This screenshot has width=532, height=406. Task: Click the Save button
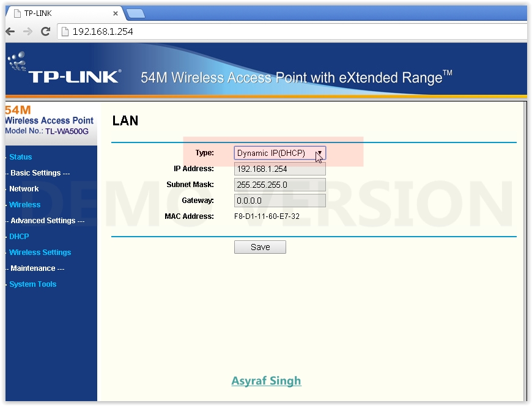pos(260,247)
